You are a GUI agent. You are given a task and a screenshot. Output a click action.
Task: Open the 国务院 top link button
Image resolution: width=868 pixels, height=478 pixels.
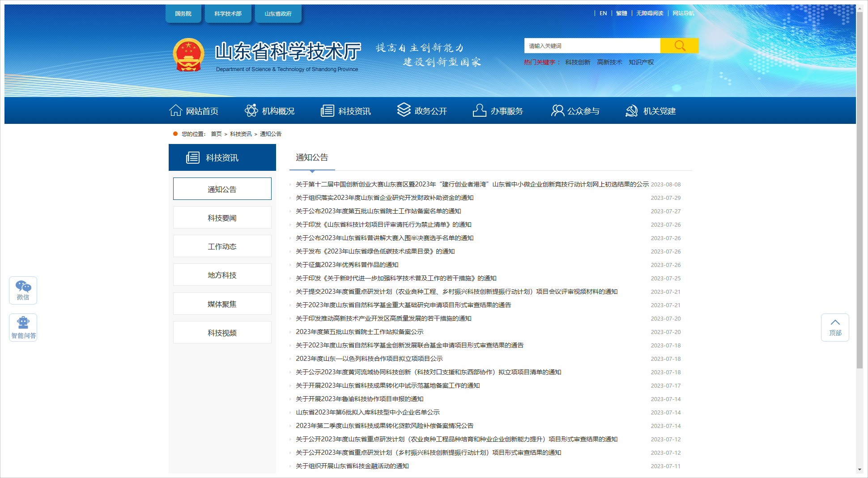183,14
